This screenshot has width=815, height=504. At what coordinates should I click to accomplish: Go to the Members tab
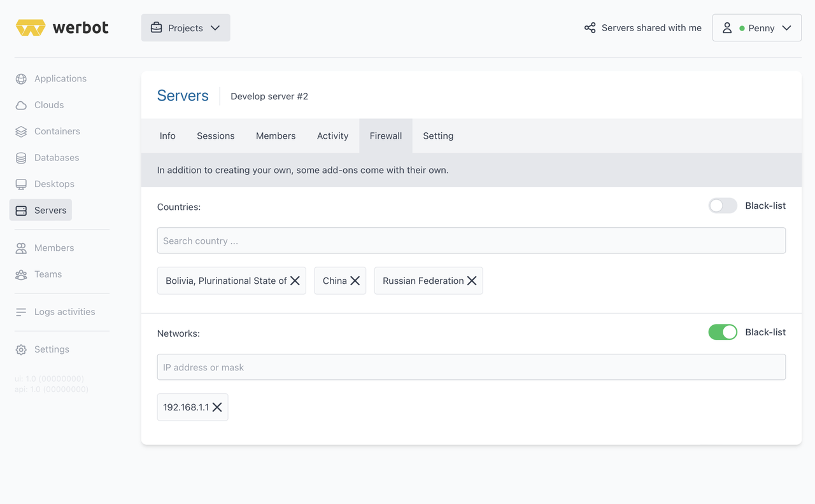click(276, 136)
